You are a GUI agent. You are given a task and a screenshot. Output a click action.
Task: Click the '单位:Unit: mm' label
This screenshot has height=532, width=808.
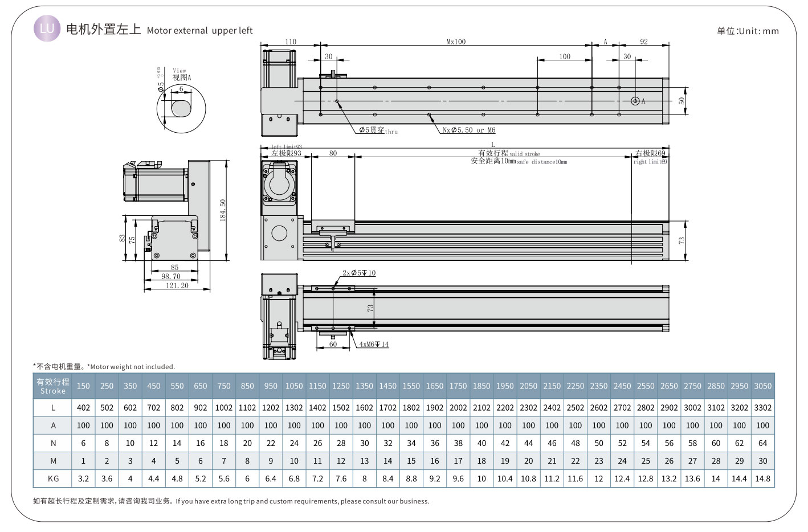click(x=748, y=31)
